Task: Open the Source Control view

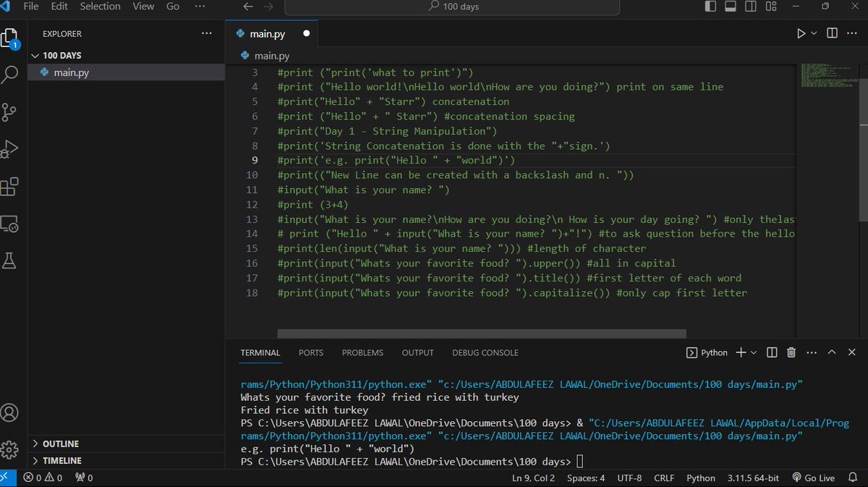Action: tap(9, 112)
